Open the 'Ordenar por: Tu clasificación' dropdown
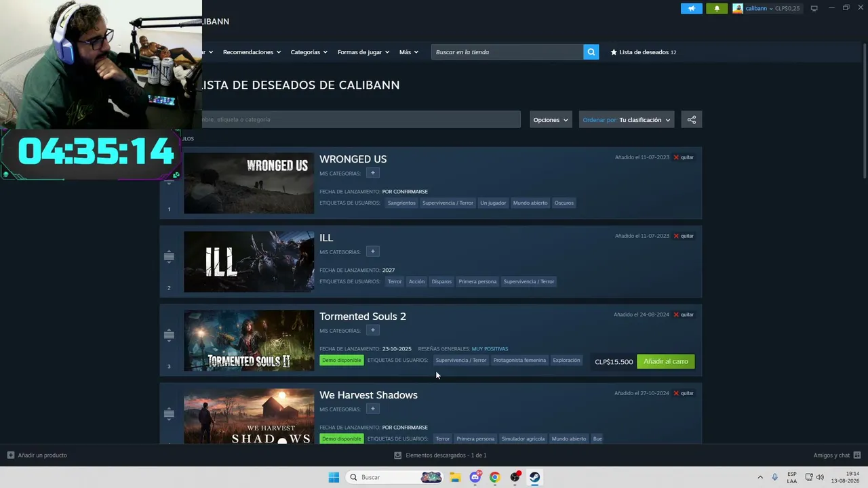Viewport: 868px width, 488px height. pyautogui.click(x=627, y=120)
